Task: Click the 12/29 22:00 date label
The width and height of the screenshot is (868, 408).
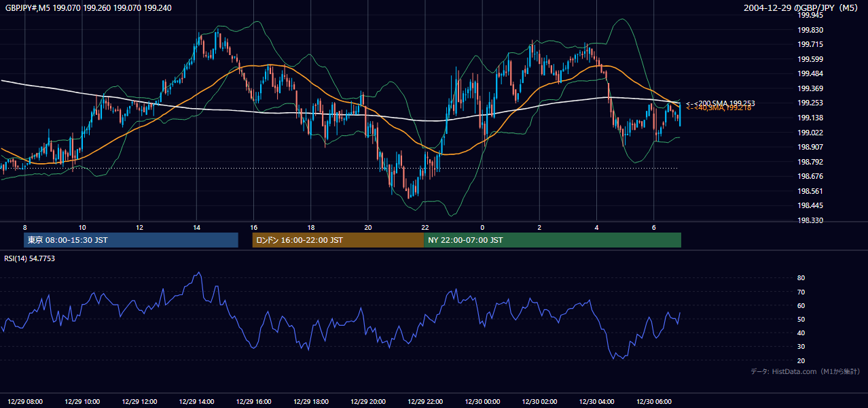Action: pos(424,401)
